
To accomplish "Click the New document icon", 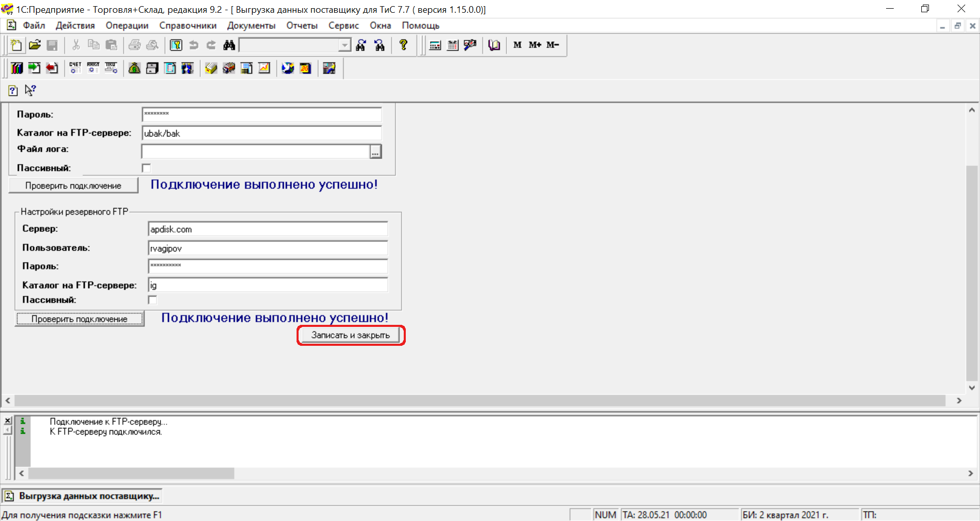I will pyautogui.click(x=16, y=45).
